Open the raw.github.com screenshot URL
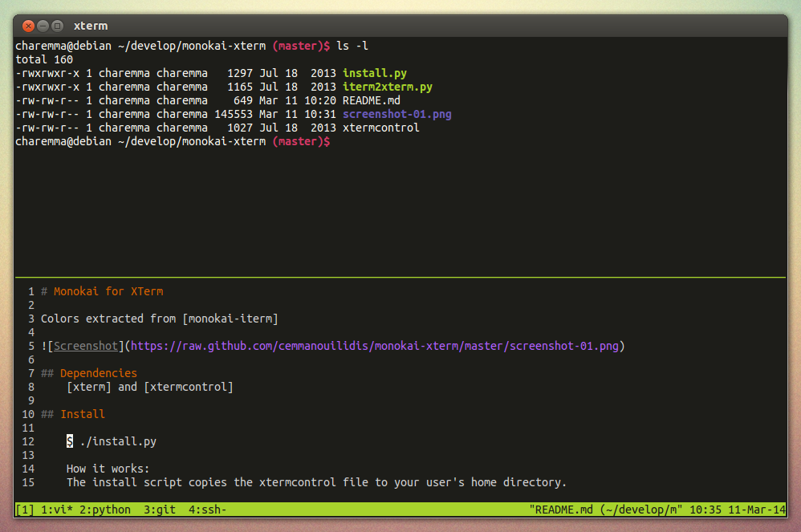 [x=375, y=346]
